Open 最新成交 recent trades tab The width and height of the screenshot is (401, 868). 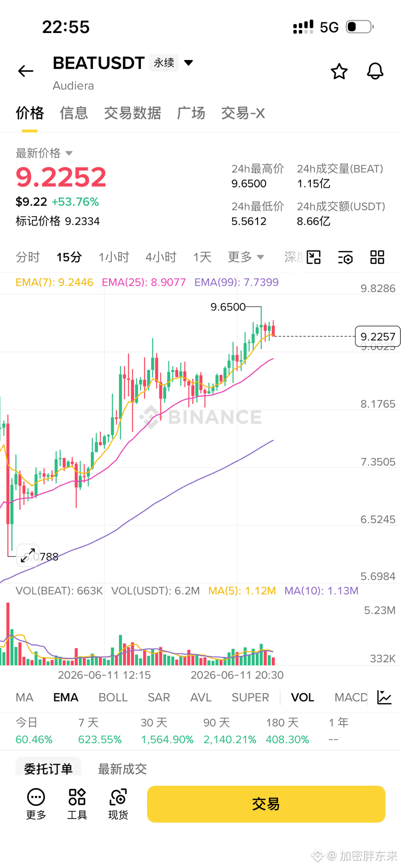tap(123, 769)
